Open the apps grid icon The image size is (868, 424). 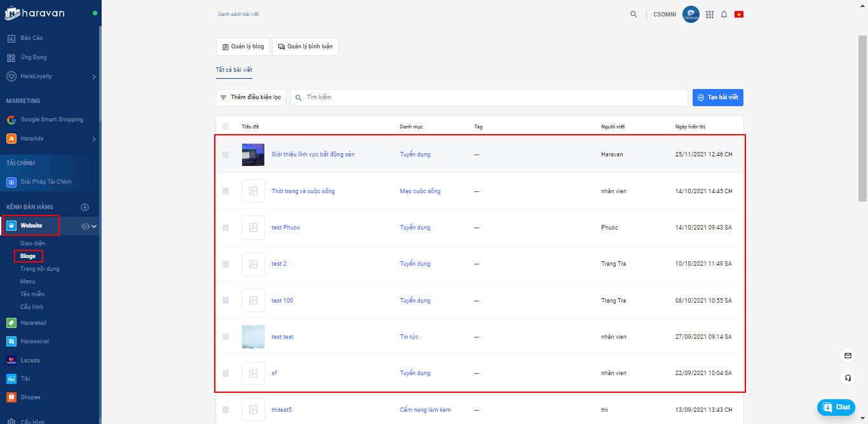click(x=710, y=15)
